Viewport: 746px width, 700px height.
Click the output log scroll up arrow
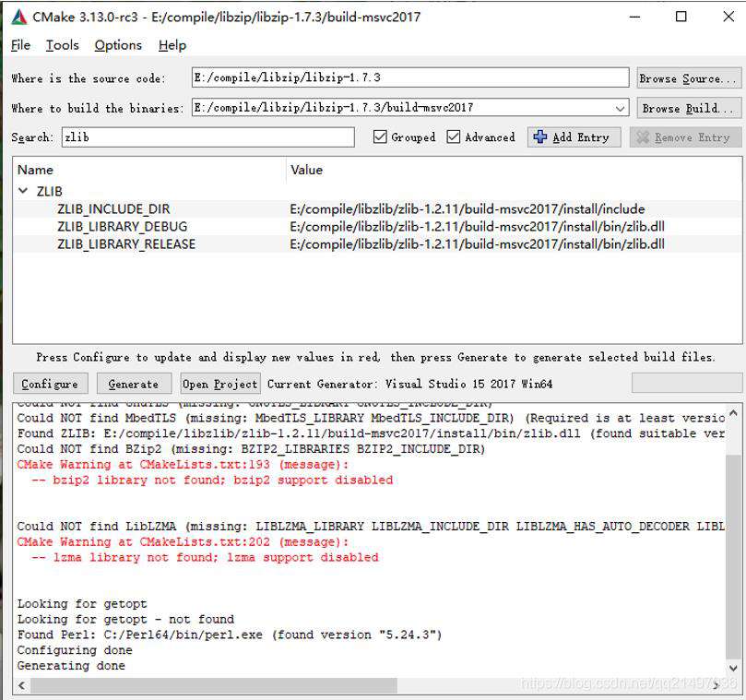pyautogui.click(x=733, y=413)
